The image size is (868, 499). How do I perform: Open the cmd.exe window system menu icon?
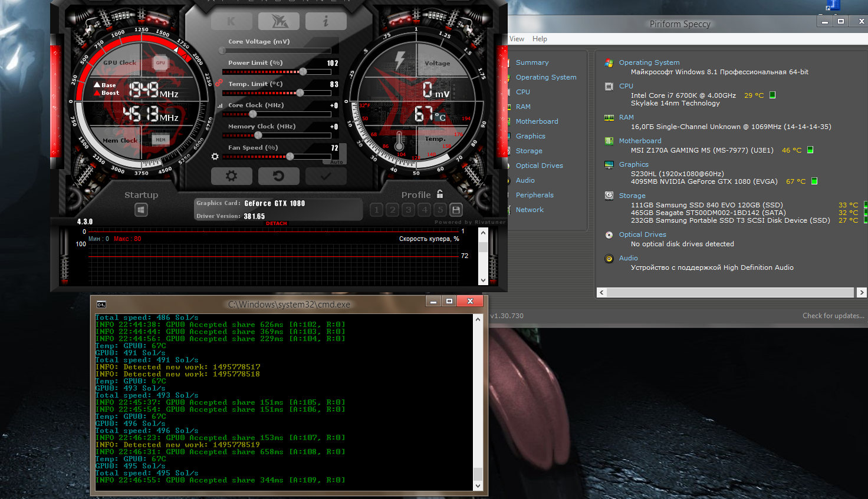click(101, 304)
